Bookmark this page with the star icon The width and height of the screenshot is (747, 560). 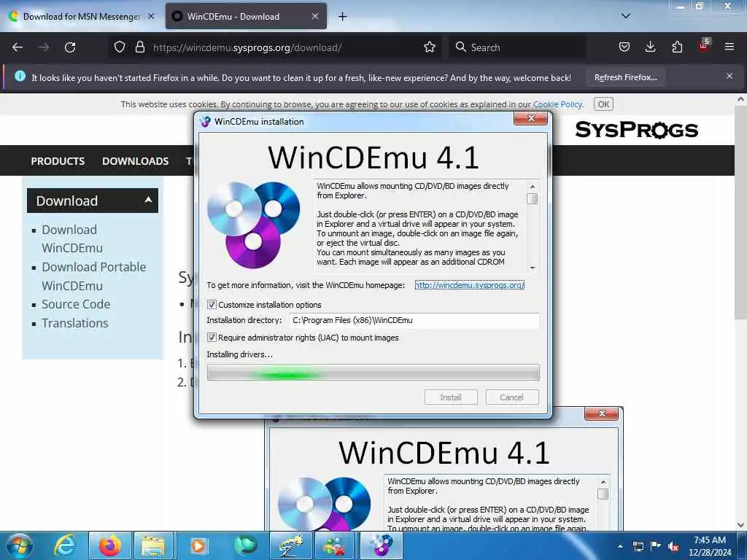[x=430, y=47]
